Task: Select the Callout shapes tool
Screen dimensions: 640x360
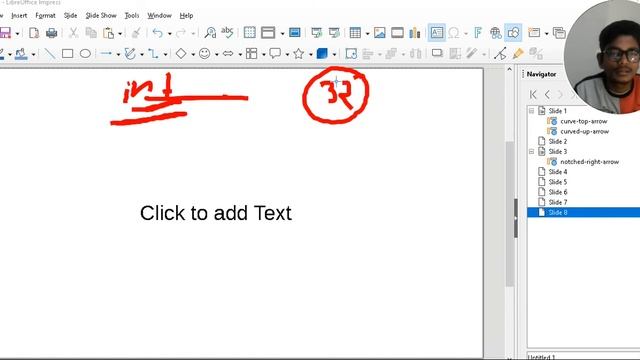Action: [x=275, y=53]
